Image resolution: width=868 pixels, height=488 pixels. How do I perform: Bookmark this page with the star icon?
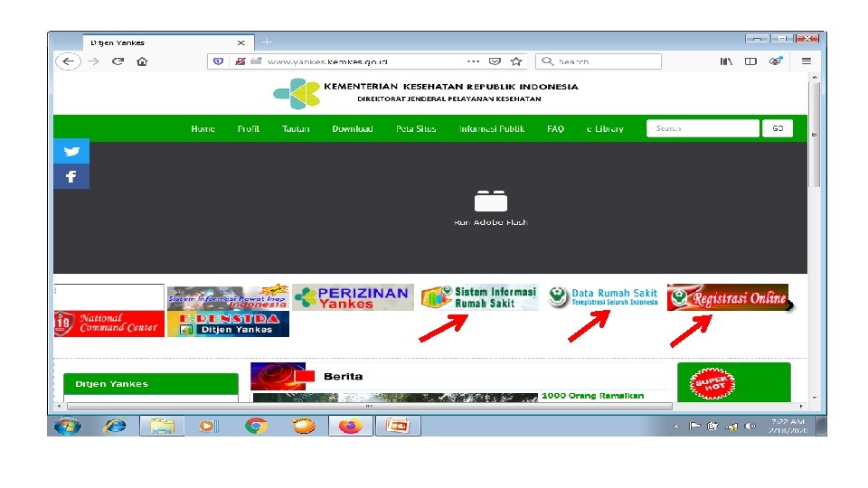516,61
